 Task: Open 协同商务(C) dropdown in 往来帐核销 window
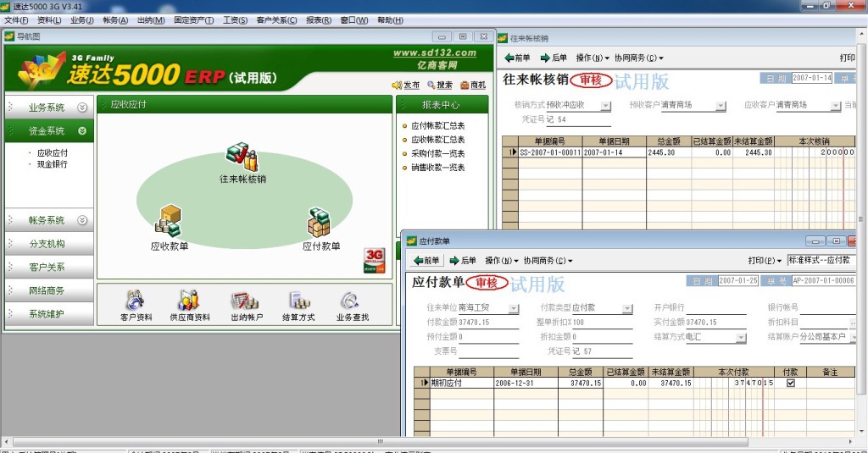(639, 58)
